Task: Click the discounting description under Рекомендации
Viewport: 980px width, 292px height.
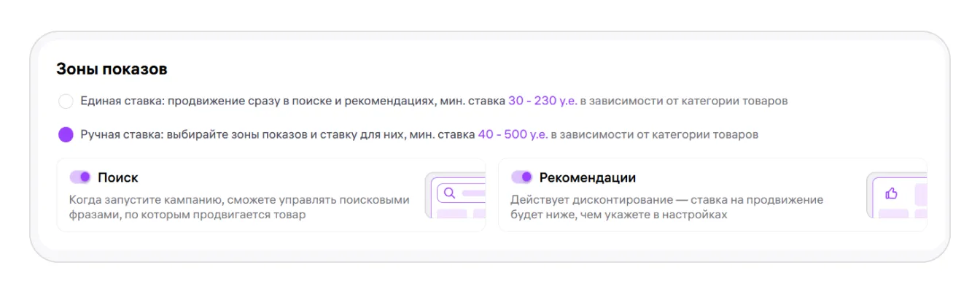Action: tap(666, 207)
